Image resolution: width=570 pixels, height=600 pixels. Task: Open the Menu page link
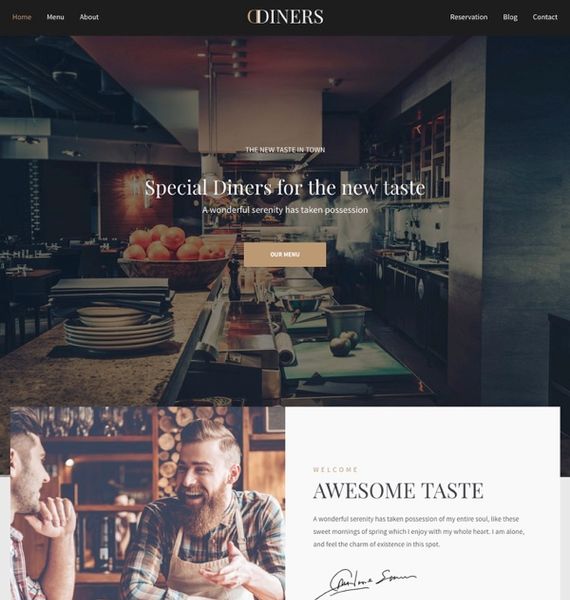(55, 17)
